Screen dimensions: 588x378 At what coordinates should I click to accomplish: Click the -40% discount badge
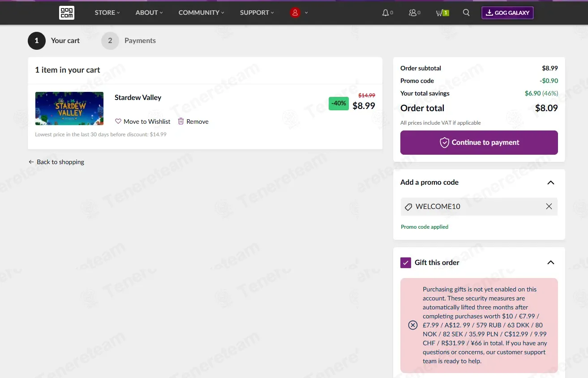(x=339, y=103)
